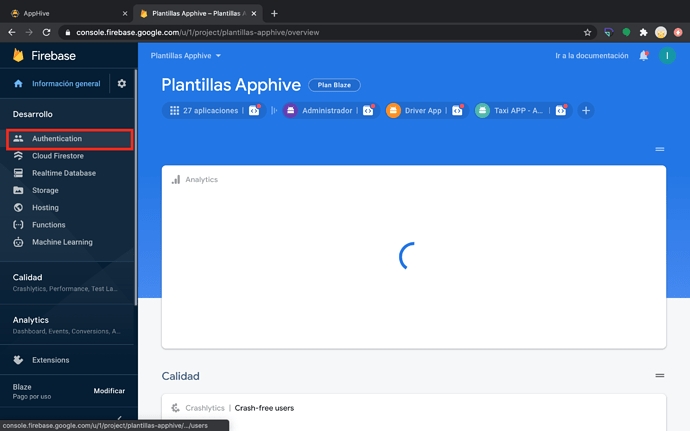Collapse the Calidad card section
Viewport: 690px width, 431px height.
(x=659, y=376)
